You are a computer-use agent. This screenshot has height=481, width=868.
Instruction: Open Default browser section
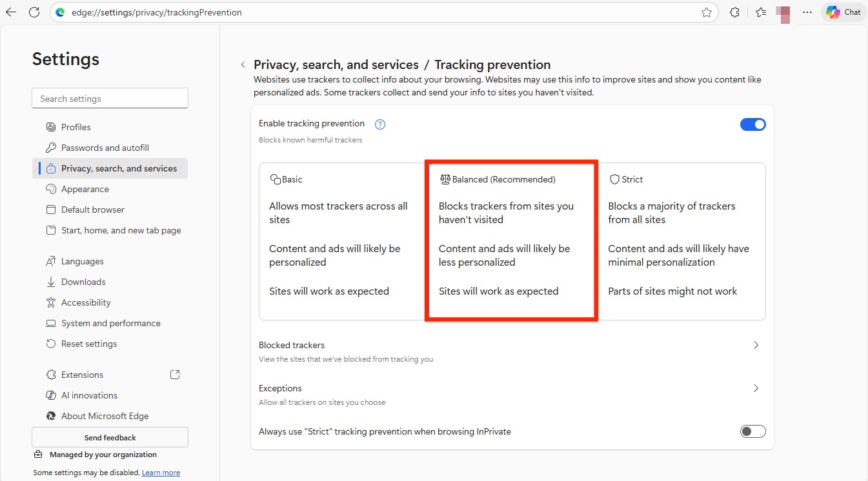(110, 210)
